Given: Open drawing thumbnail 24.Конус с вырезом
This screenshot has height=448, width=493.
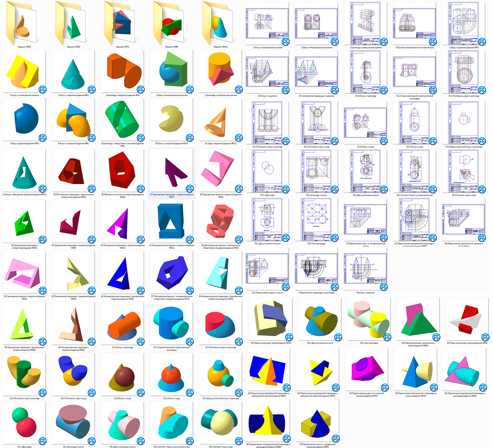Looking at the screenshot, I should pyautogui.click(x=267, y=72).
